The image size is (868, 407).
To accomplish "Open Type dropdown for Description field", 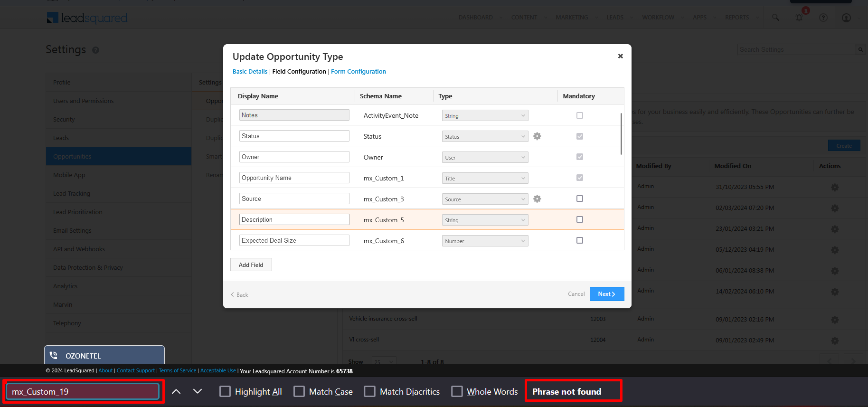I will coord(484,220).
